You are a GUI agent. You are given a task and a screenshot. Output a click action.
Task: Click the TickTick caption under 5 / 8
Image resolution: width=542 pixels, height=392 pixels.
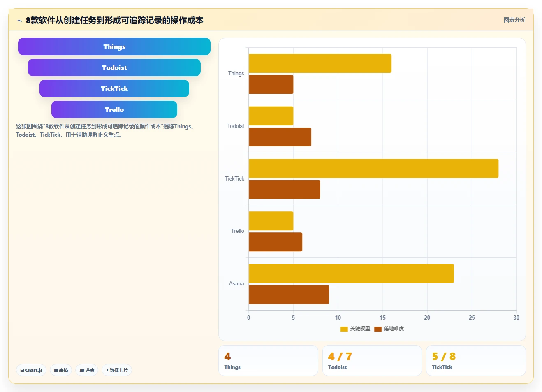pyautogui.click(x=442, y=367)
